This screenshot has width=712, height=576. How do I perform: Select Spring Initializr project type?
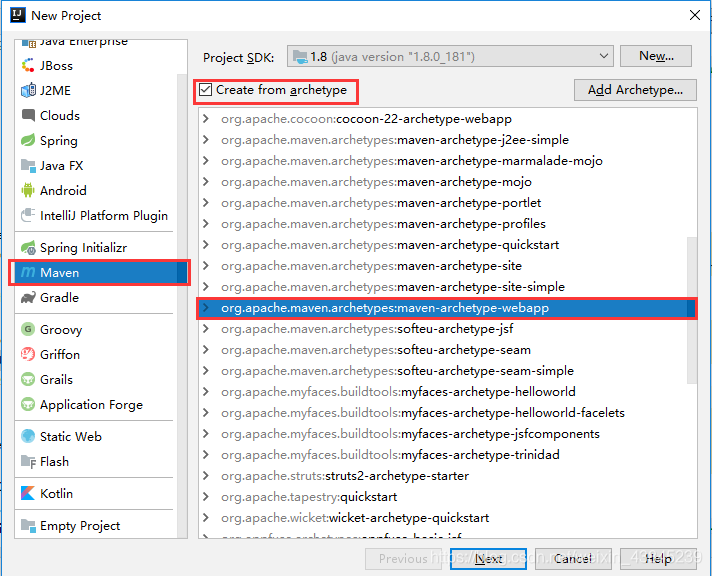(x=96, y=248)
